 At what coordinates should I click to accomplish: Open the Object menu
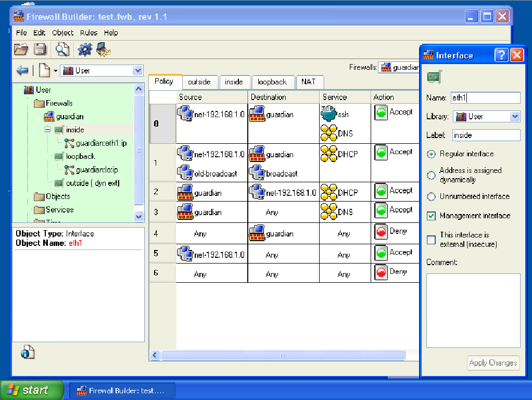tap(63, 33)
